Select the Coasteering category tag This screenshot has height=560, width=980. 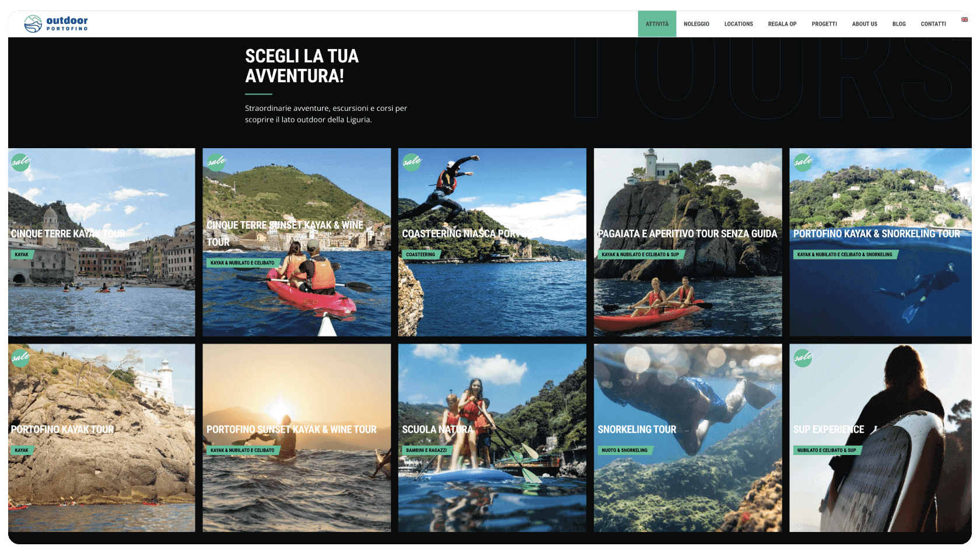pos(421,254)
